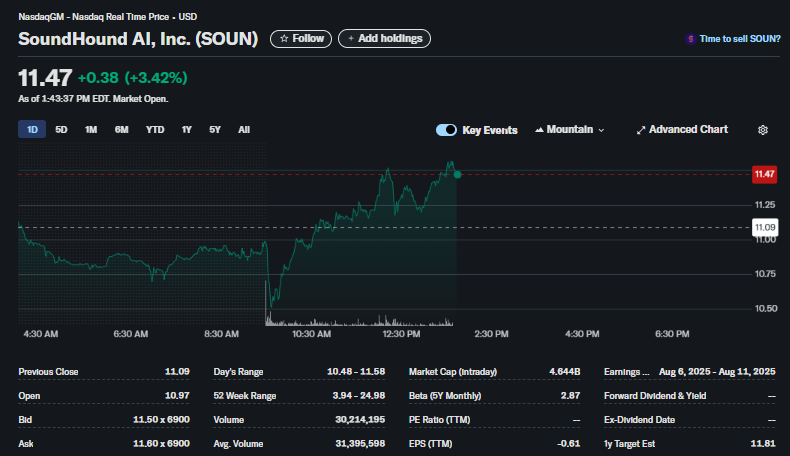
Task: Click the red 11.47 price label on axis
Action: [764, 174]
